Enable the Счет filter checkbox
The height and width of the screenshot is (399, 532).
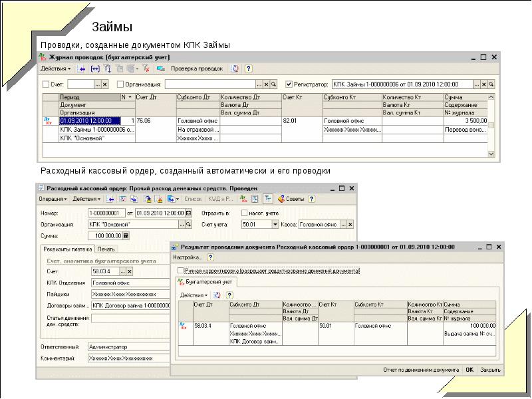pyautogui.click(x=46, y=85)
